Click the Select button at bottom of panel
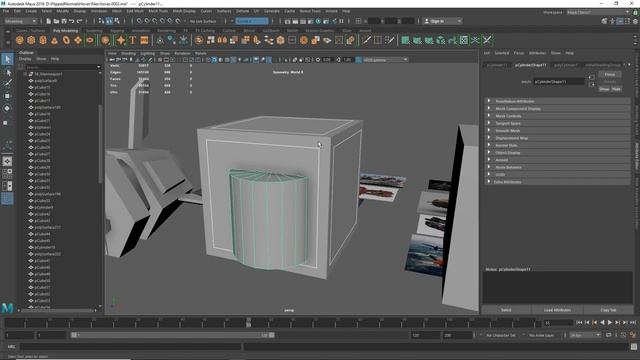Screen dimensions: 640x360 point(506,310)
